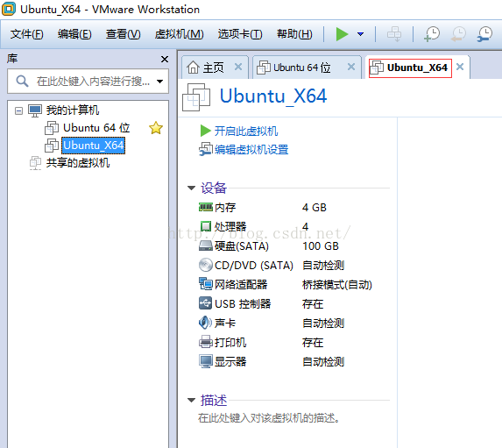
Task: Open the 虚拟机(M) menu
Action: click(179, 34)
